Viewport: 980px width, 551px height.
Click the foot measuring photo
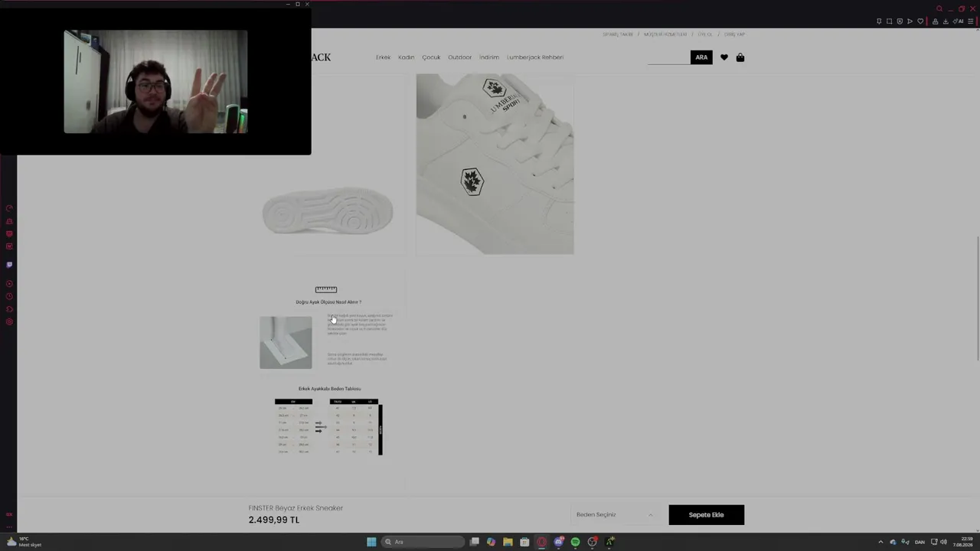[x=286, y=342]
